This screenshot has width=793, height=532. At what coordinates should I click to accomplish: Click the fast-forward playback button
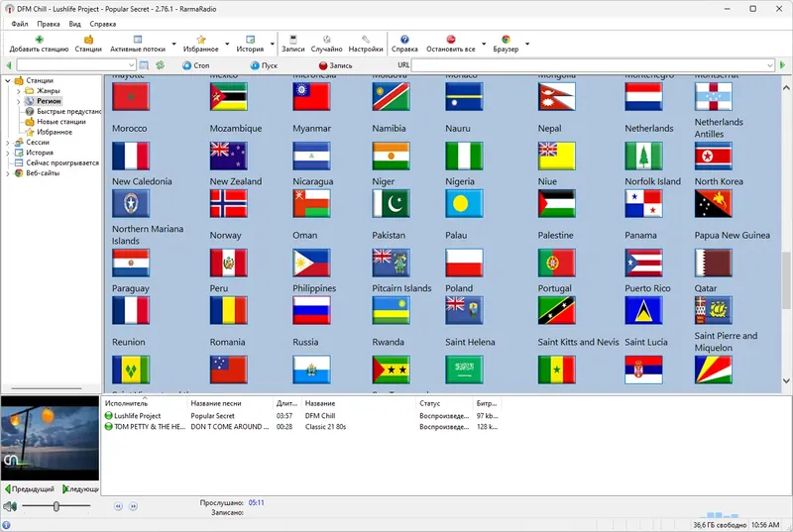tap(133, 506)
